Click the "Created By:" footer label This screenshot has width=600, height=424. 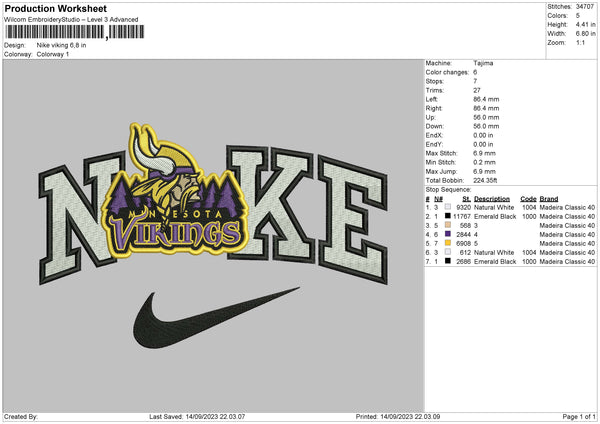21,417
